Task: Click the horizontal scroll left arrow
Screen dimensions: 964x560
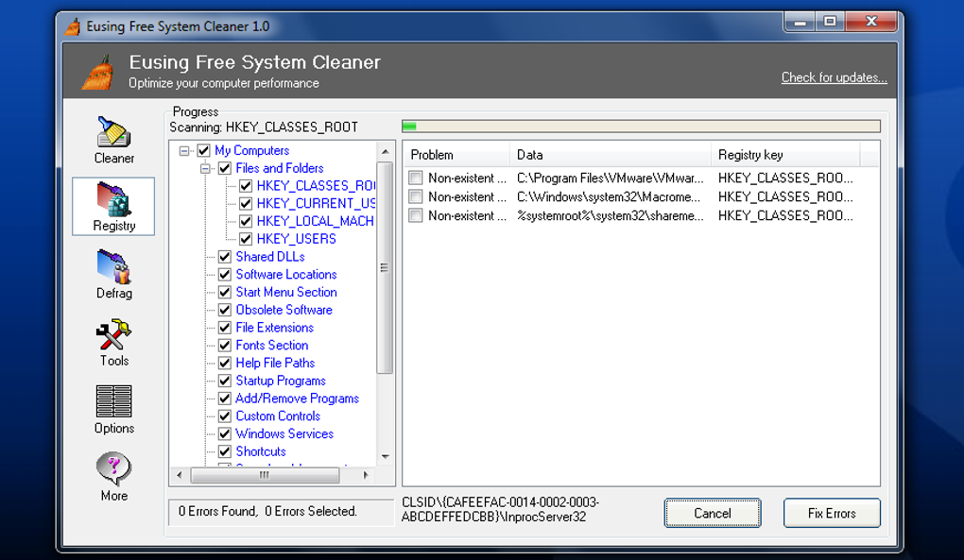Action: 179,475
